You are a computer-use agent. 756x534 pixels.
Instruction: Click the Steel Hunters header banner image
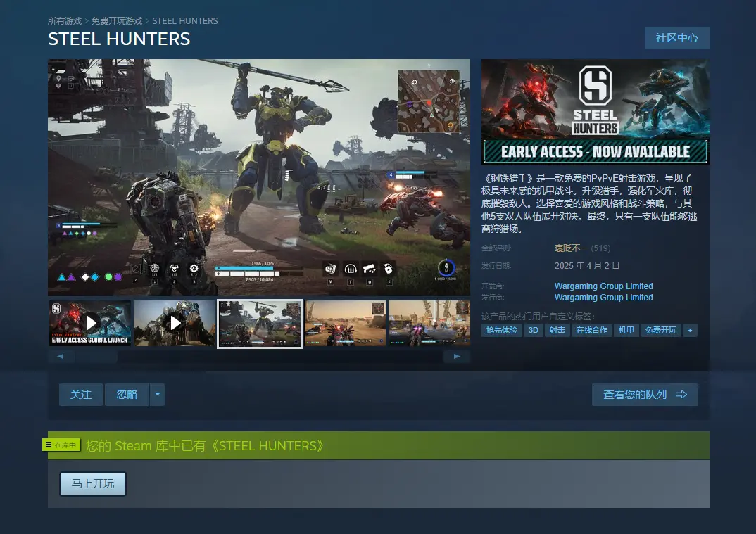(x=596, y=112)
